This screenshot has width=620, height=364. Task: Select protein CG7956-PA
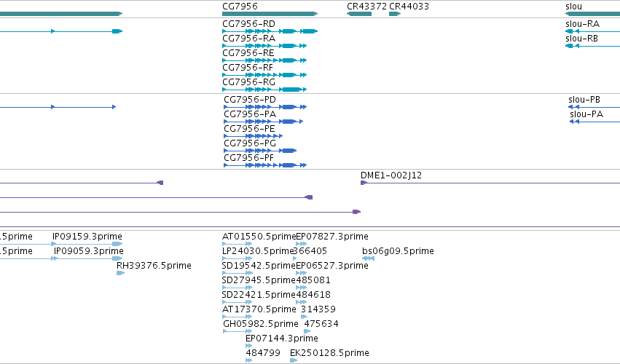point(263,122)
